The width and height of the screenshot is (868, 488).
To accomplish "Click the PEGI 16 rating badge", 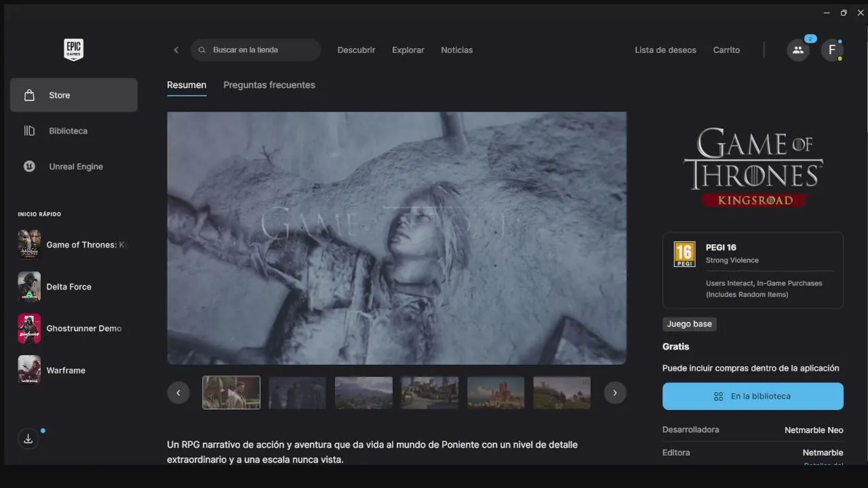I will (x=684, y=254).
